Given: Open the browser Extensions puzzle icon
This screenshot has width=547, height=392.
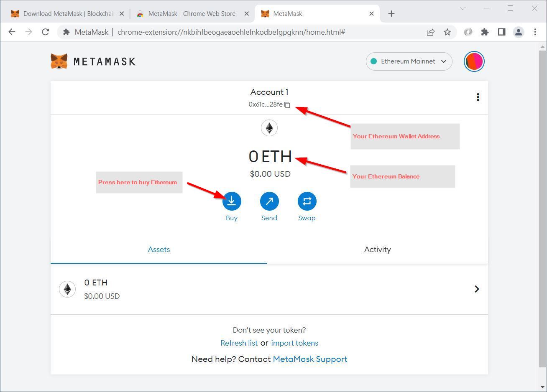Looking at the screenshot, I should coord(485,32).
